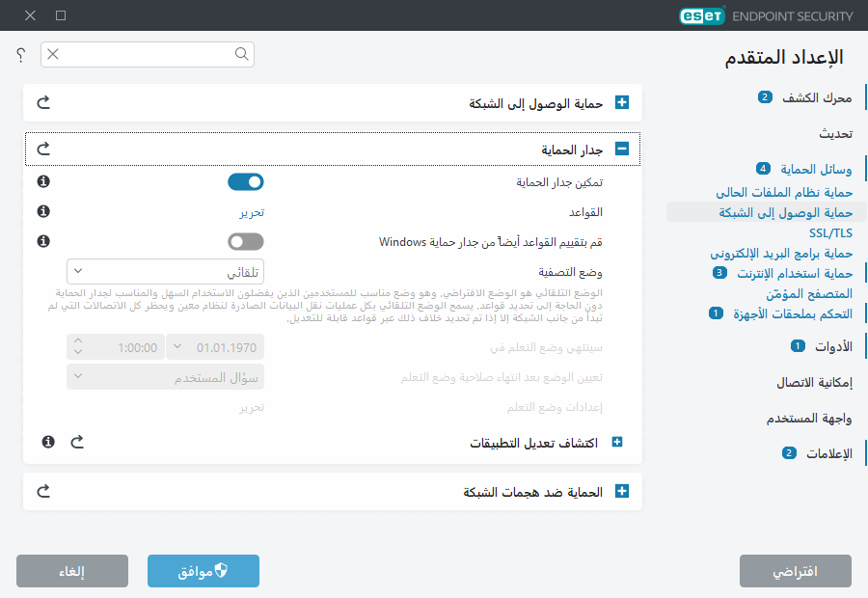Confirm settings with the موافق button
The image size is (868, 598).
(x=203, y=570)
